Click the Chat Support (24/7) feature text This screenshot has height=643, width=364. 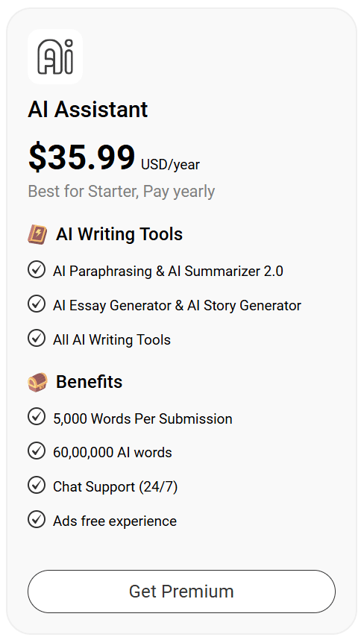115,487
